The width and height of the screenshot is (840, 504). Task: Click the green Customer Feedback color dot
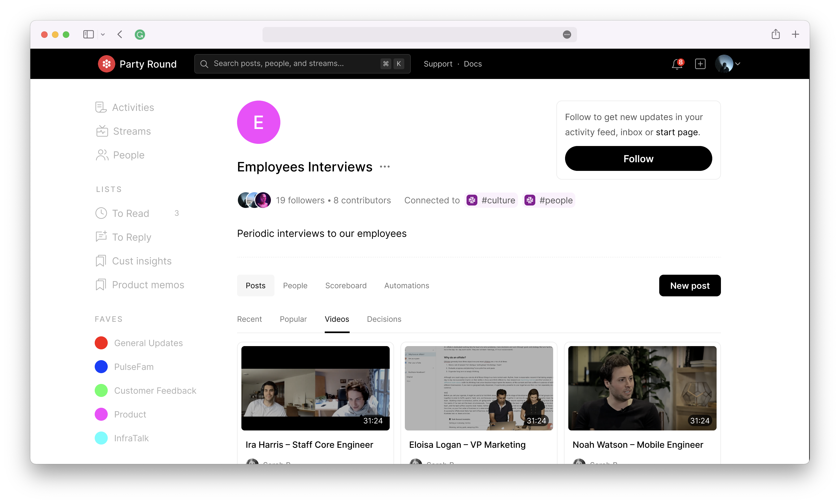101,390
